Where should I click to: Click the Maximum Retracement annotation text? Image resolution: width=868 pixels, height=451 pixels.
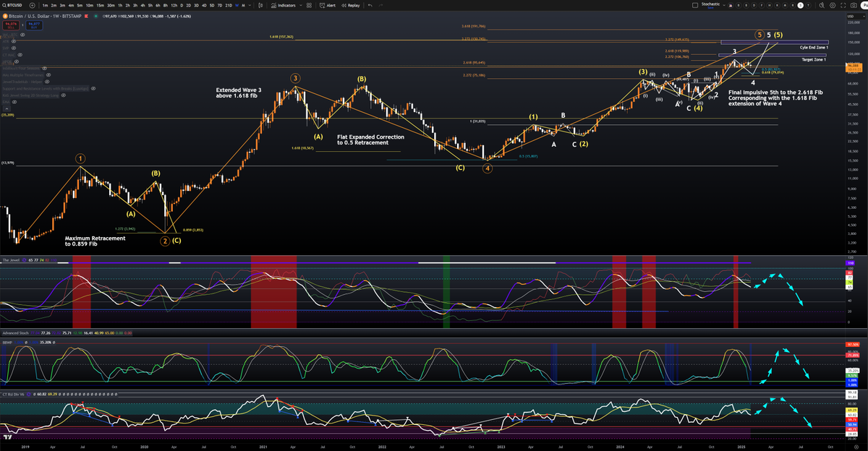pos(94,241)
